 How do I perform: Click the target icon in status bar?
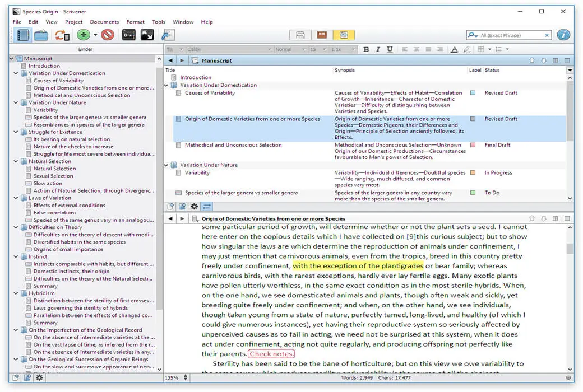coord(568,377)
